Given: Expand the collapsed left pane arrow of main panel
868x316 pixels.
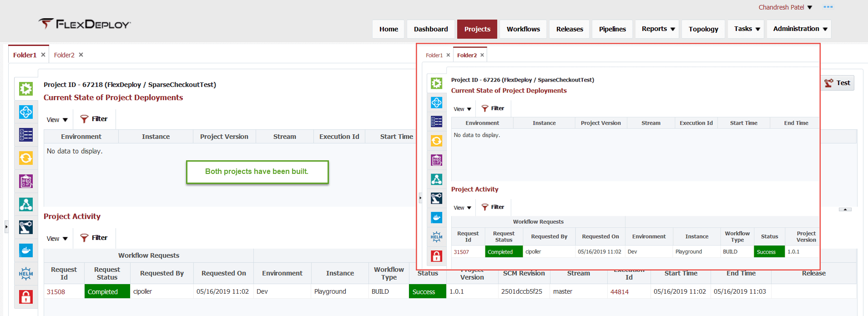Looking at the screenshot, I should click(6, 226).
